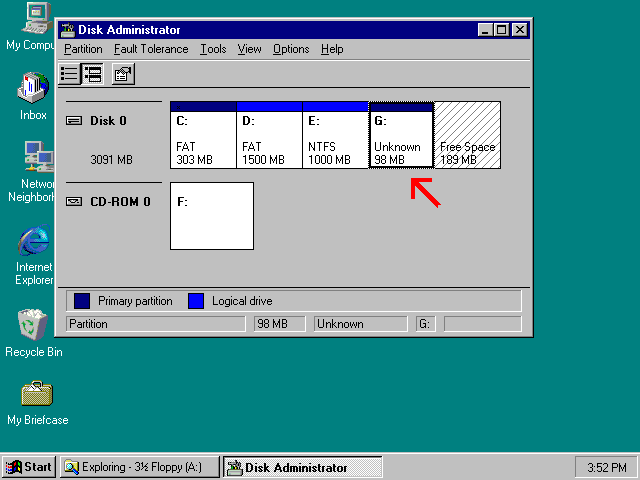This screenshot has width=640, height=480.
Task: Switch to Volumes view toolbar icon
Action: tap(69, 74)
